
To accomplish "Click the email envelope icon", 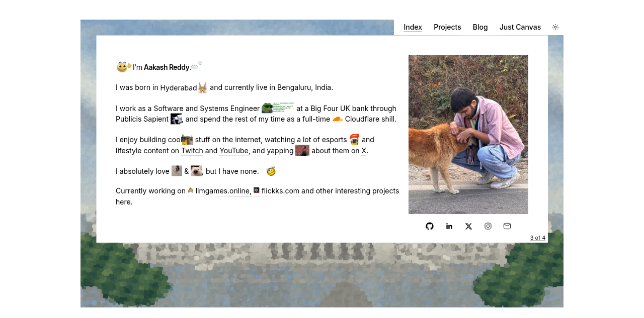I will pyautogui.click(x=507, y=226).
